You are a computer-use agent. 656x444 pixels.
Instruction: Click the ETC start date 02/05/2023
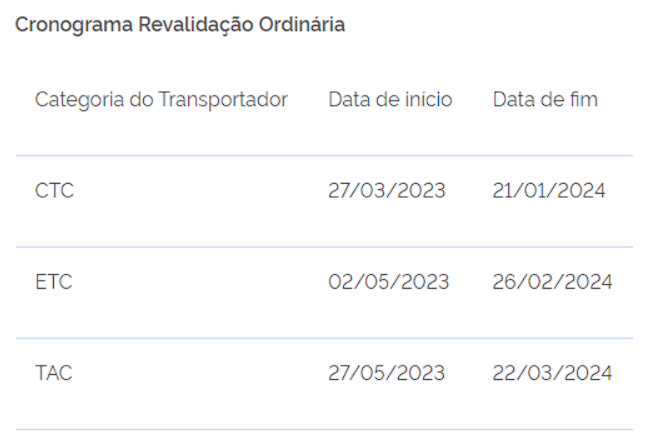389,282
